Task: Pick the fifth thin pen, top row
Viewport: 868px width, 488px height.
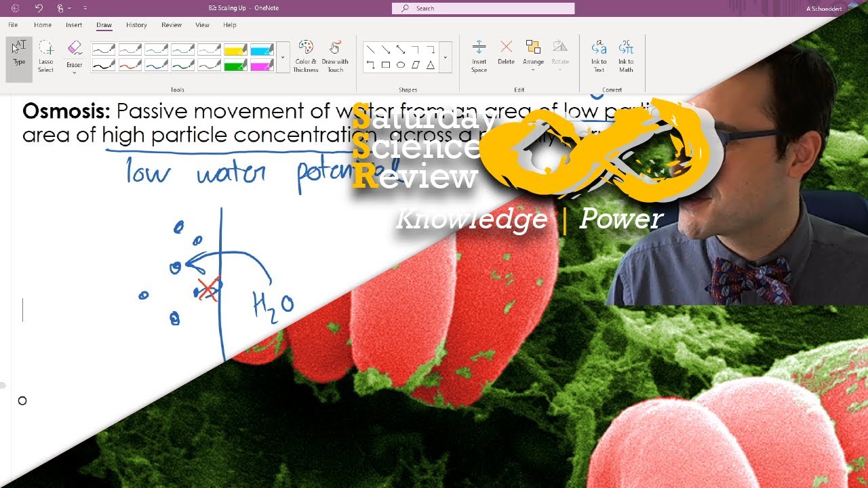Action: pos(210,49)
